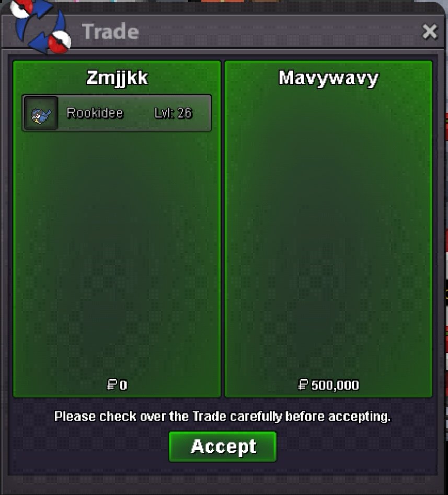
Task: Click the Pokédollar symbol beside 500,000
Action: point(303,385)
